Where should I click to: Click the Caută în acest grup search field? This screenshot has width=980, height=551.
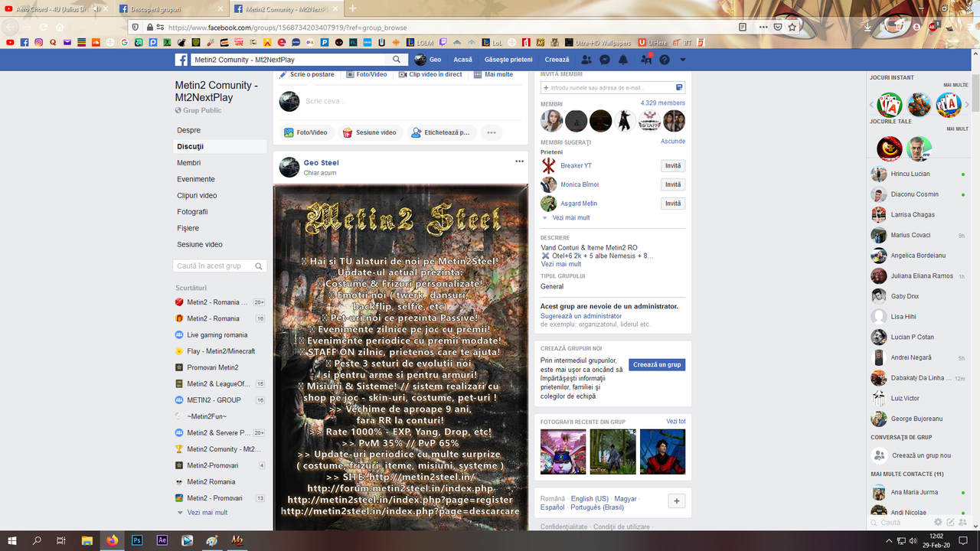coord(220,266)
